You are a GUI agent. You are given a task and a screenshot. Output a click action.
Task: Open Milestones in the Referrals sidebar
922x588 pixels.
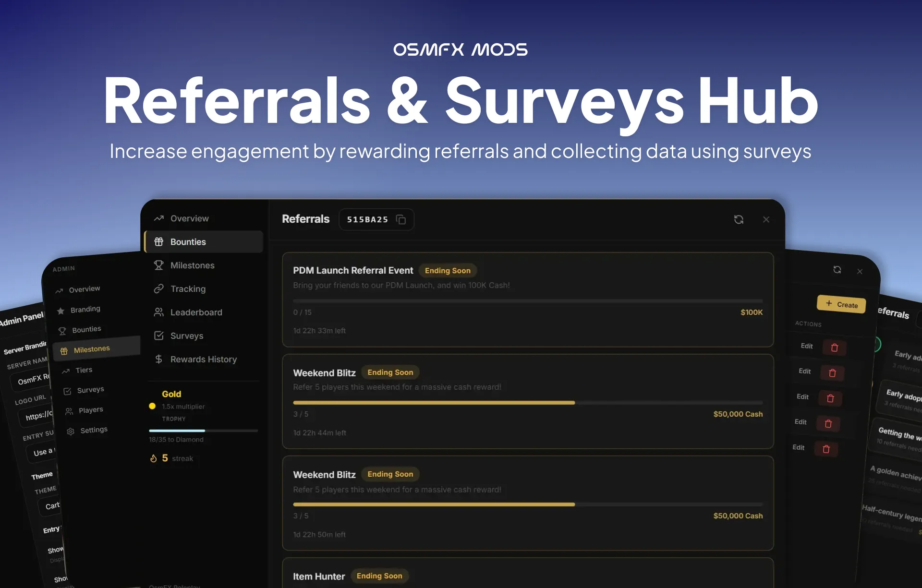click(x=203, y=265)
